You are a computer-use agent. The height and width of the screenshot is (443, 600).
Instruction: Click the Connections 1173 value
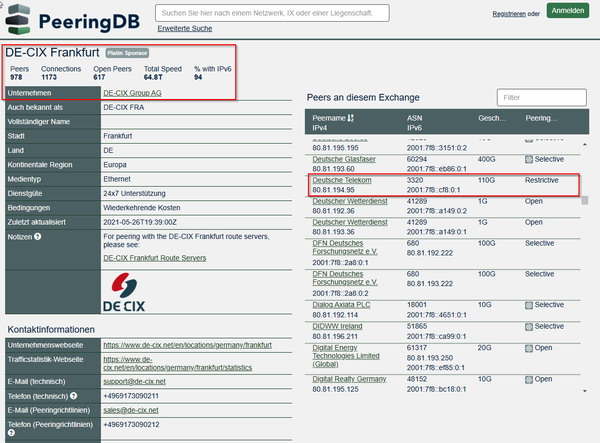49,77
